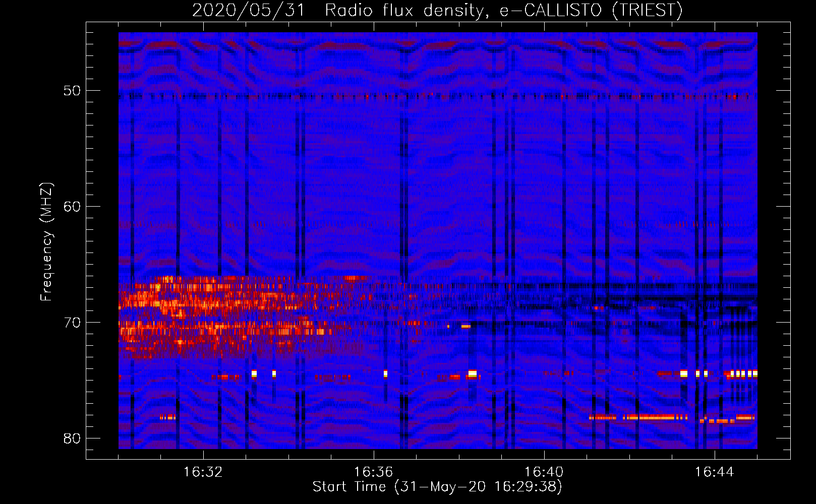Click the 16:44 time tick label
The image size is (816, 504).
pyautogui.click(x=715, y=472)
